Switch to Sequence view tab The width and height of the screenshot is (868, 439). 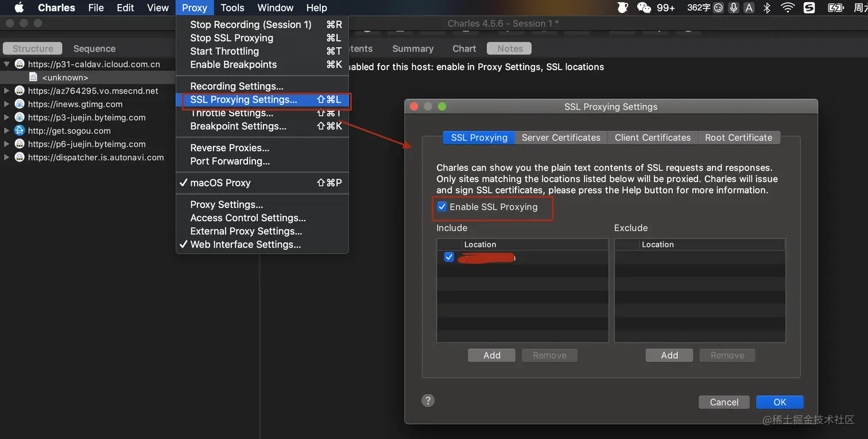click(94, 48)
